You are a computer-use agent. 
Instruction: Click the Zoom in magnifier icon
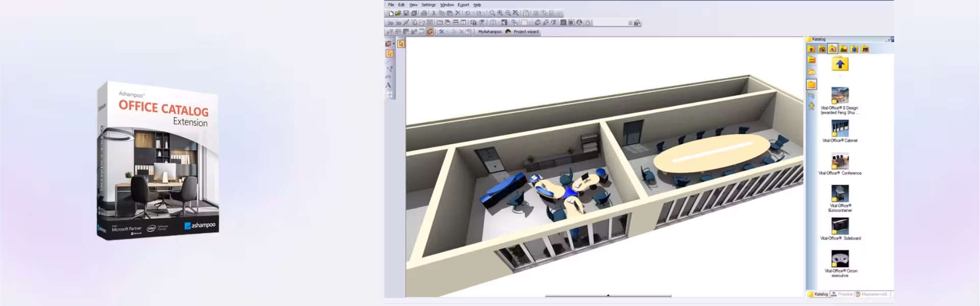500,13
